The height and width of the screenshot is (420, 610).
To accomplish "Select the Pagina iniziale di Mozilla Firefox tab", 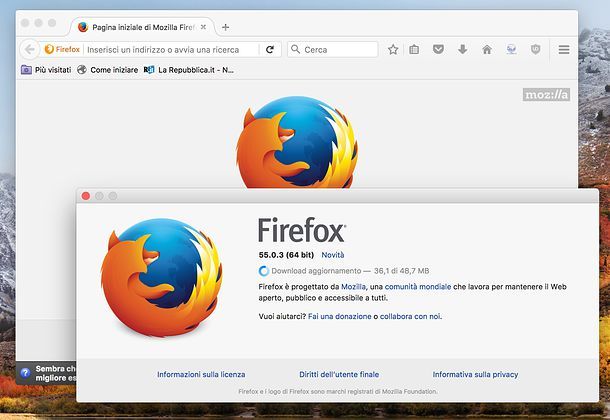I will 143,27.
